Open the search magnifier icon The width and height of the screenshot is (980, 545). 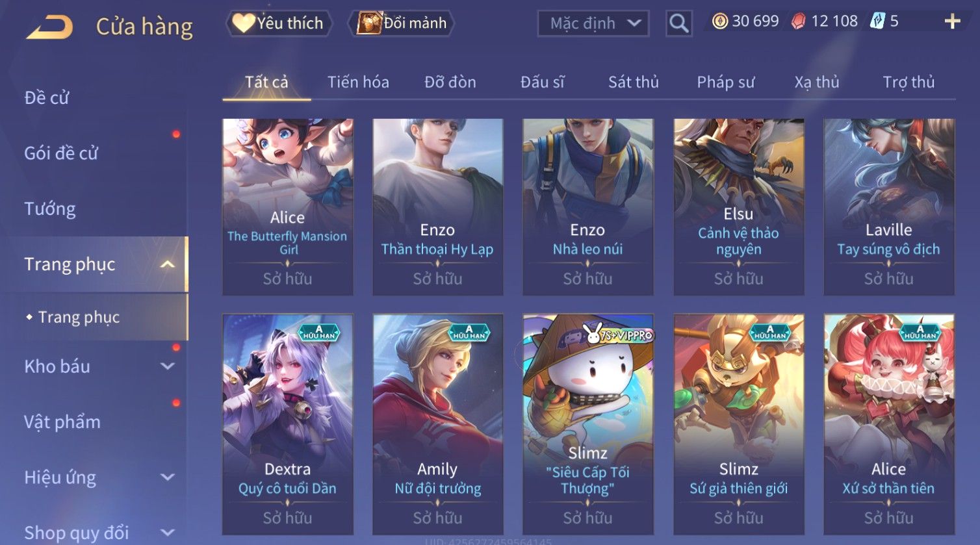(678, 24)
